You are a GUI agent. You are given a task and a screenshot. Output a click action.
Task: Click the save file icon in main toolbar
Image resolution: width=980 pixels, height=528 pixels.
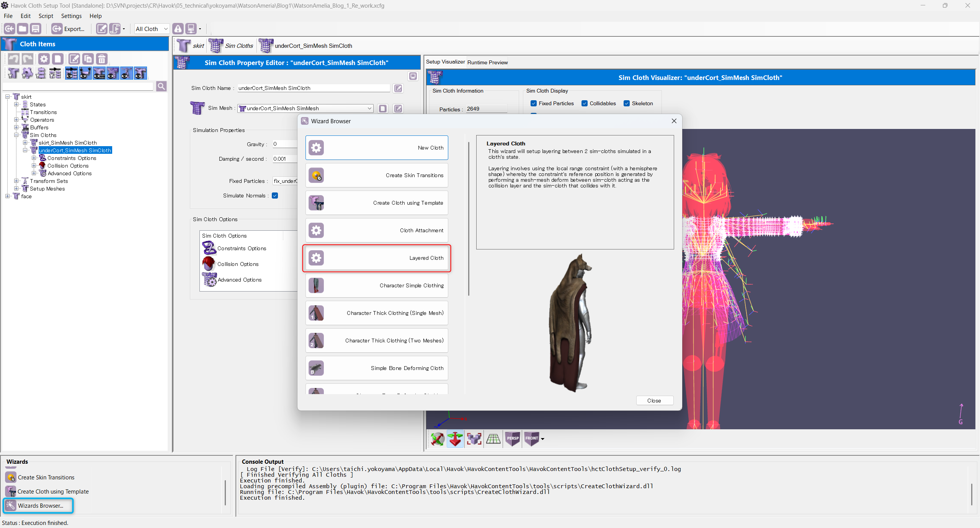pos(36,29)
